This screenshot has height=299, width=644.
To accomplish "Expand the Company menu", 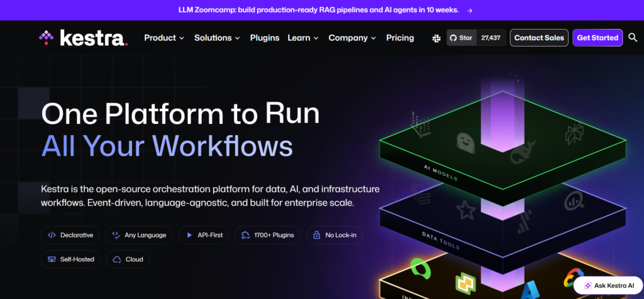I will coord(352,38).
